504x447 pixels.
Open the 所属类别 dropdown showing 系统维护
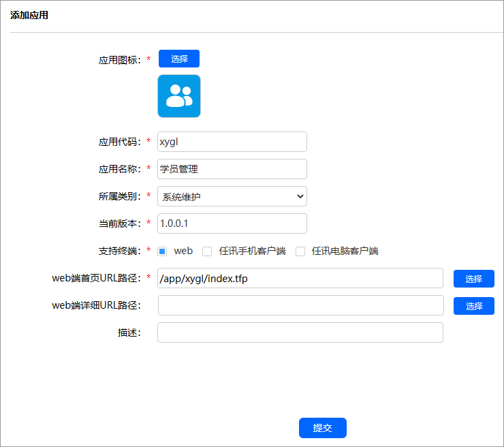[232, 196]
